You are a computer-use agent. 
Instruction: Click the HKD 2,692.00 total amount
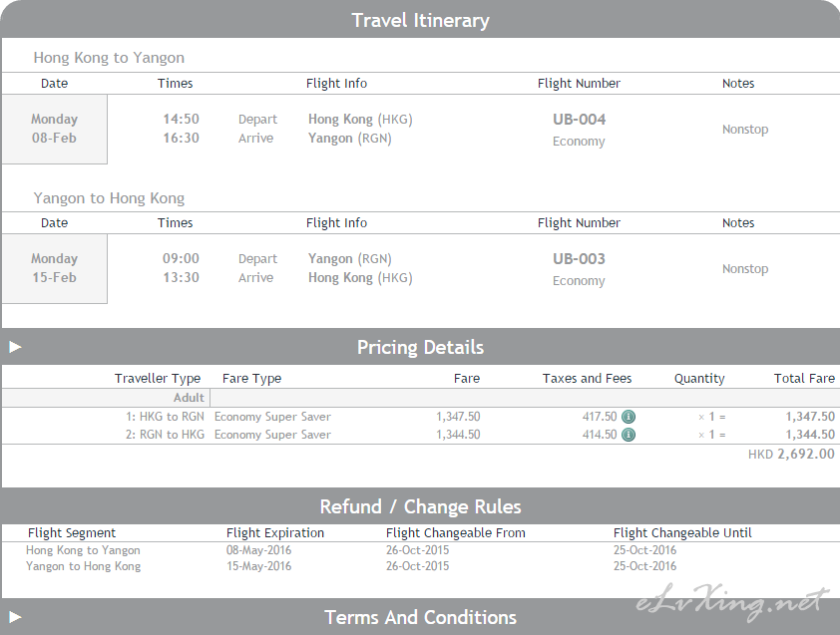[791, 454]
